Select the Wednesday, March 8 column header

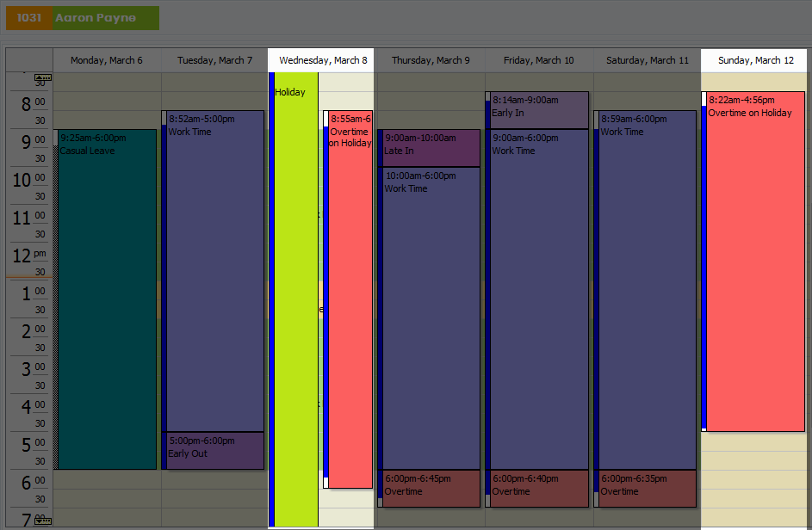pyautogui.click(x=321, y=59)
